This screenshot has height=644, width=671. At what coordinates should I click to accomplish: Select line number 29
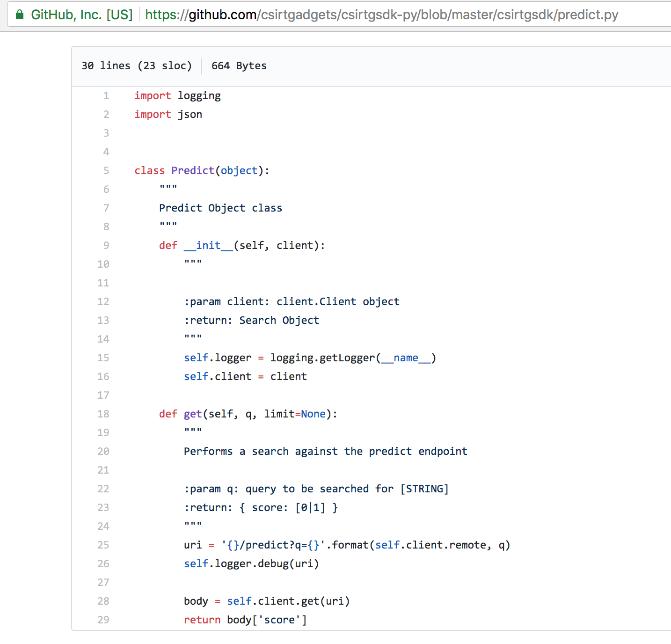click(103, 620)
